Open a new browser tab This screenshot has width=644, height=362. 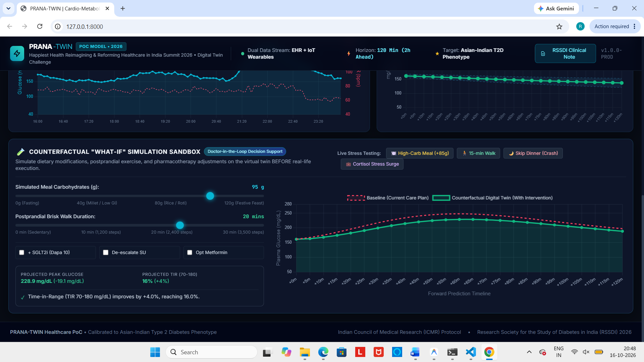point(123,8)
